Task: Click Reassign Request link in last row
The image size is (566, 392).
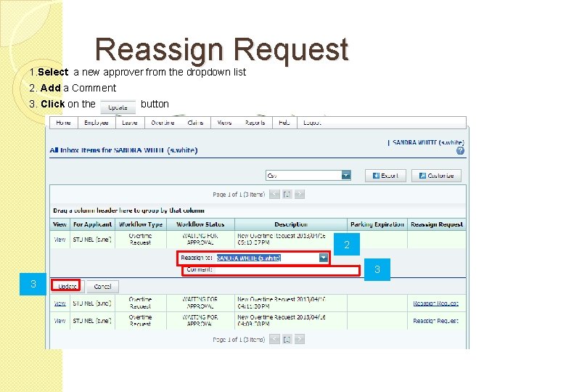Action: pos(435,321)
